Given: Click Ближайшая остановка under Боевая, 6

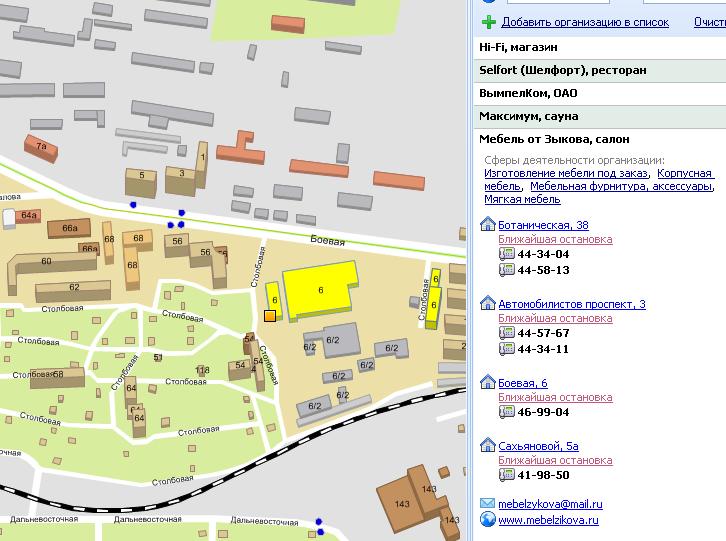Looking at the screenshot, I should pos(555,397).
